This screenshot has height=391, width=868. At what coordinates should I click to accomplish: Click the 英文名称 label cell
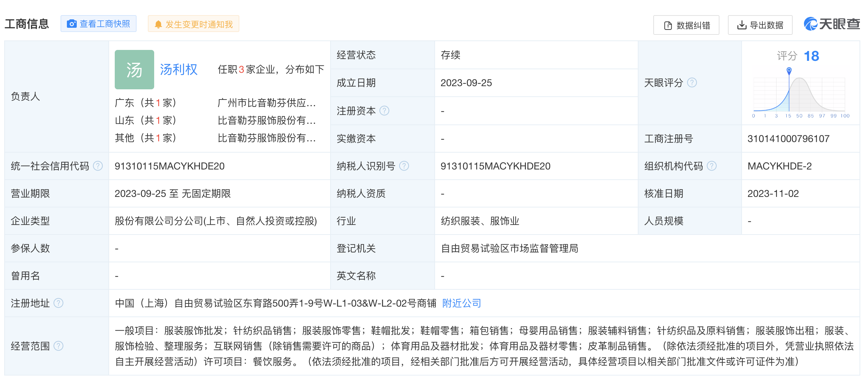383,276
